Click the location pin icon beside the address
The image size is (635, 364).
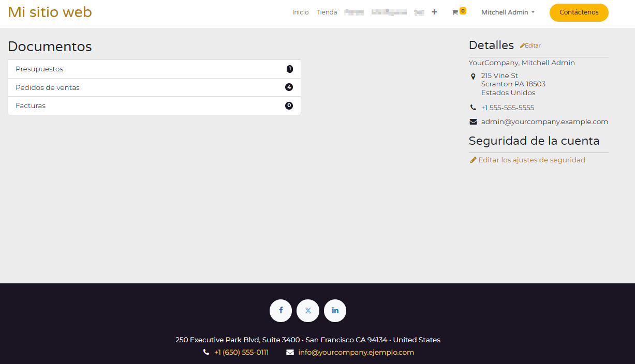tap(473, 76)
